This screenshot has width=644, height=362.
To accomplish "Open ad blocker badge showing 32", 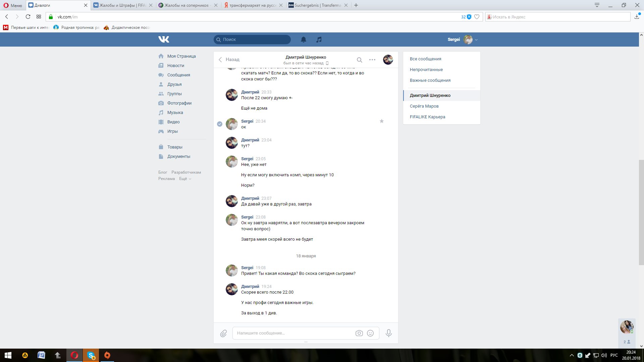I will point(466,17).
